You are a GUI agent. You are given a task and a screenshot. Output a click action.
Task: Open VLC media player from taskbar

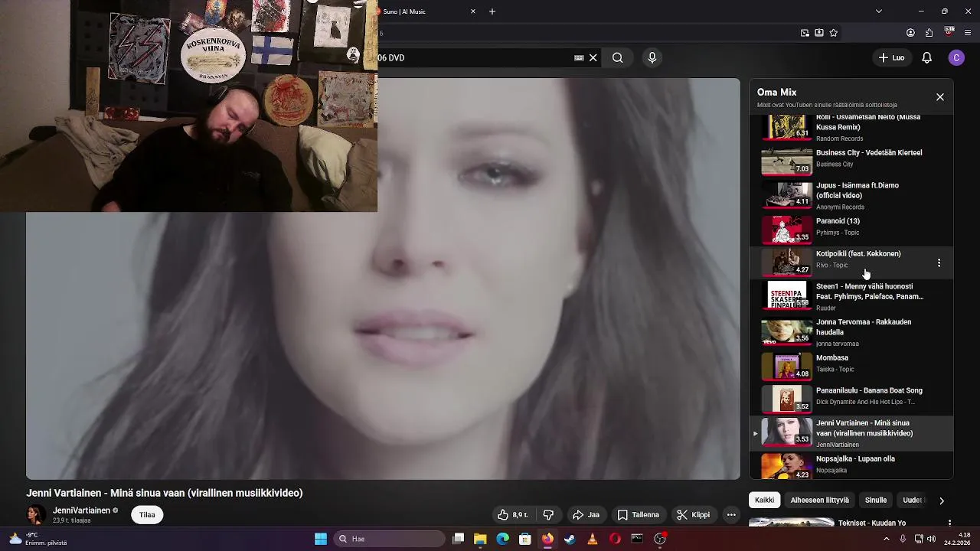click(x=592, y=539)
